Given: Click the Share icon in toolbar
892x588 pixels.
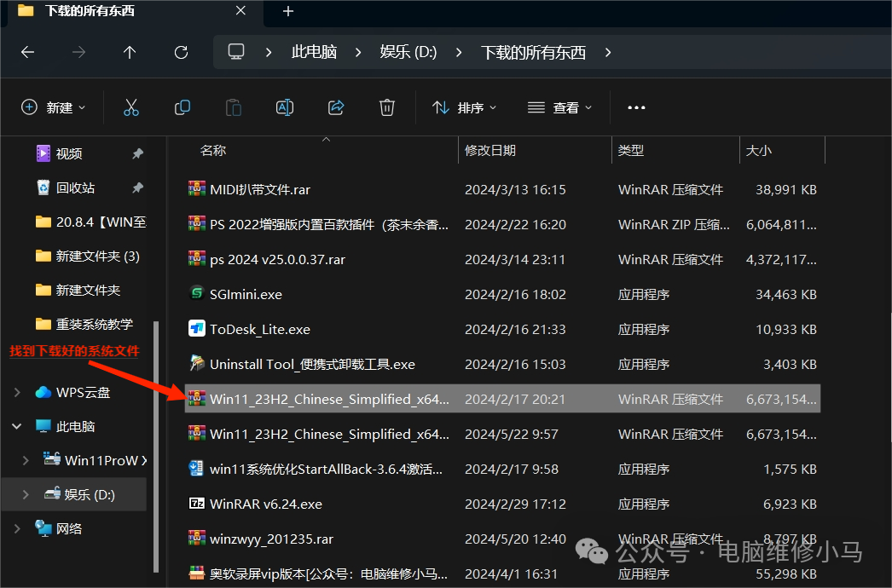Looking at the screenshot, I should [x=336, y=107].
